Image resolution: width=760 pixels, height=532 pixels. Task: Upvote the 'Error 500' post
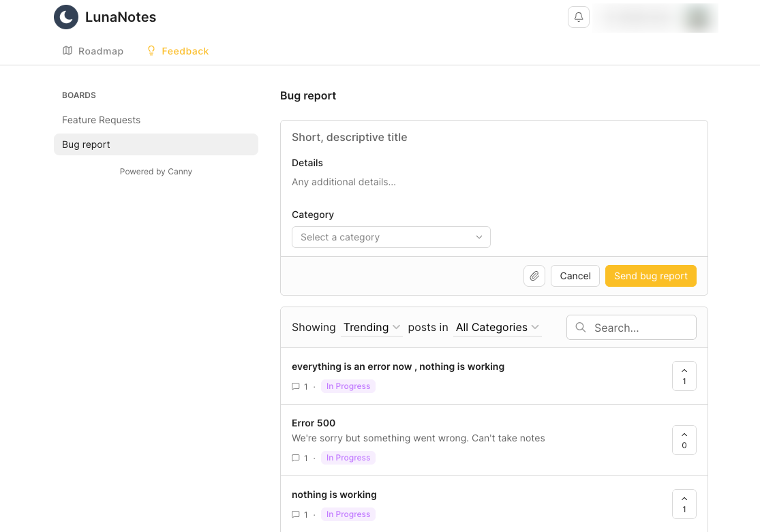684,440
